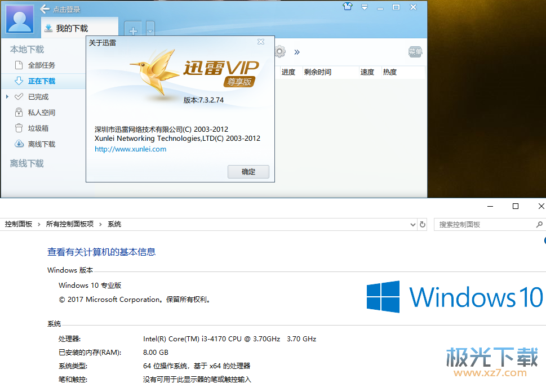Viewport: 546px width, 392px height.
Task: Open the chevron after 控制面板 in the breadcrumb
Action: tap(39, 225)
